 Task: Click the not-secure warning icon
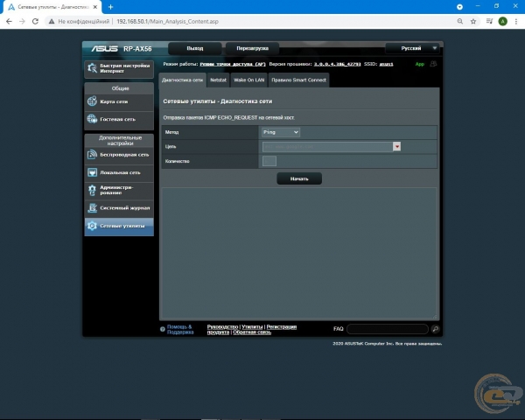tap(52, 21)
